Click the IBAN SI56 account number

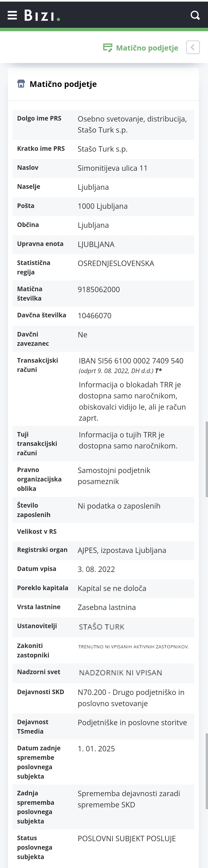point(131,361)
